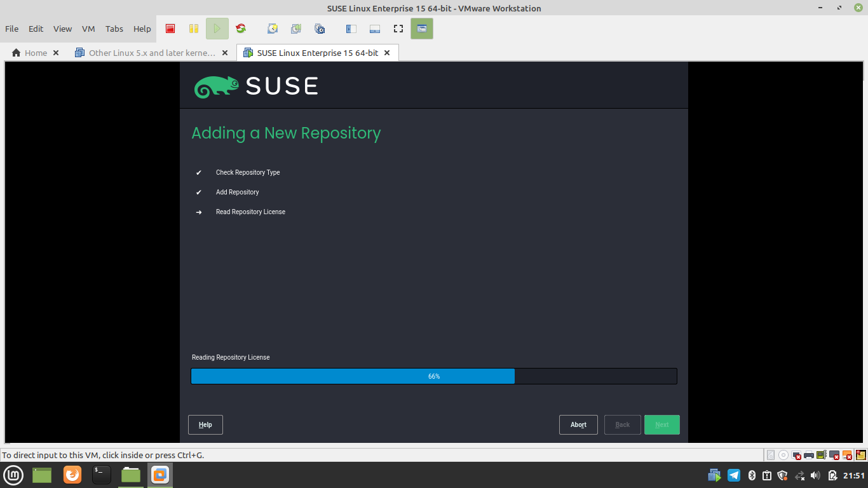The image size is (868, 488).
Task: Restart the guest with the red-green arrows icon
Action: (241, 29)
